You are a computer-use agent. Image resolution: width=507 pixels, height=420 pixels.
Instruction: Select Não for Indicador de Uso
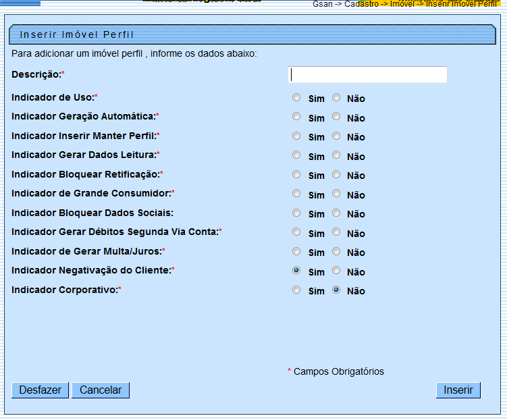click(x=336, y=97)
